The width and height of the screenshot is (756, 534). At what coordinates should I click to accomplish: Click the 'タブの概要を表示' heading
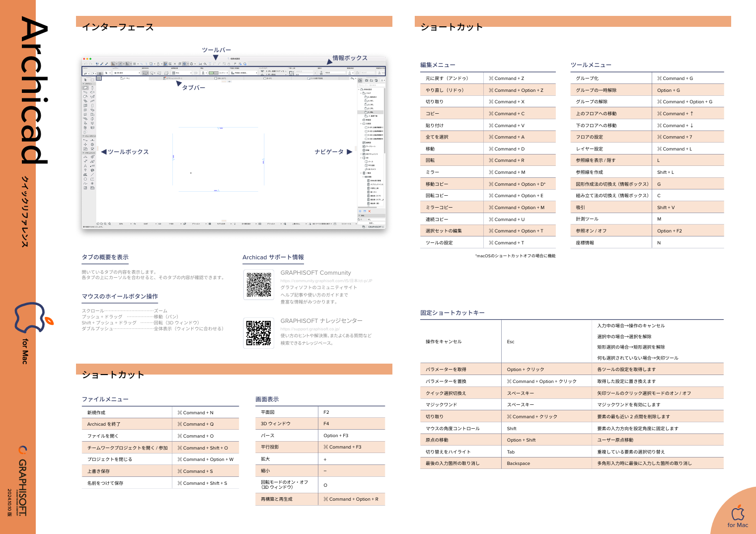[x=105, y=257]
